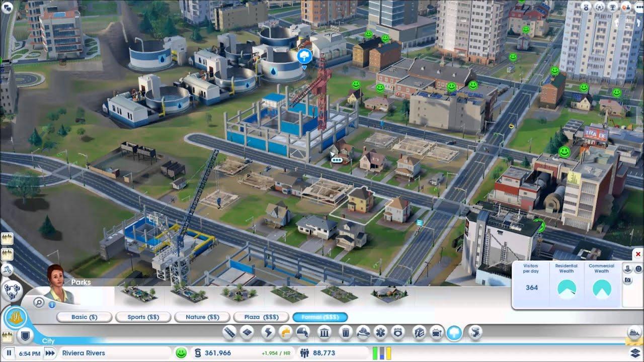Click the speech bubble over the house
Viewport: 644px width, 362px height.
point(337,159)
